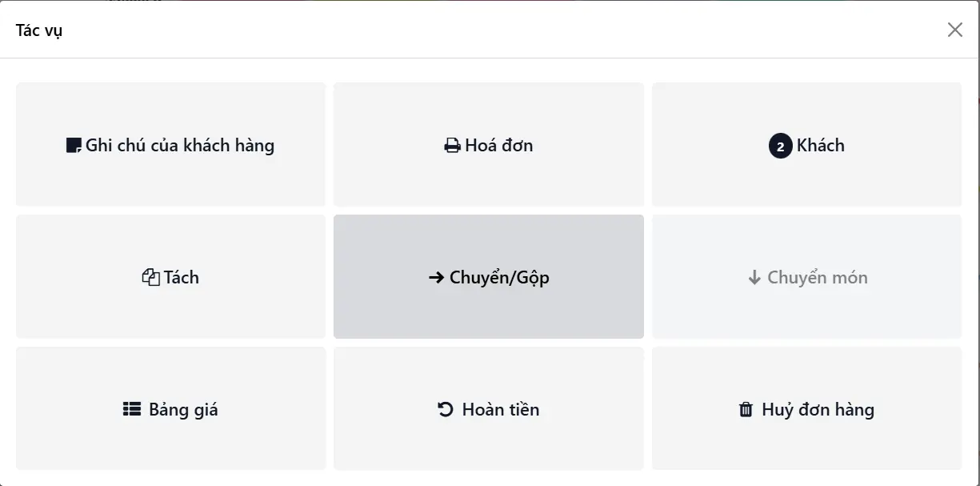Click the sticky note icon for customer notes
The image size is (980, 486).
pos(74,146)
